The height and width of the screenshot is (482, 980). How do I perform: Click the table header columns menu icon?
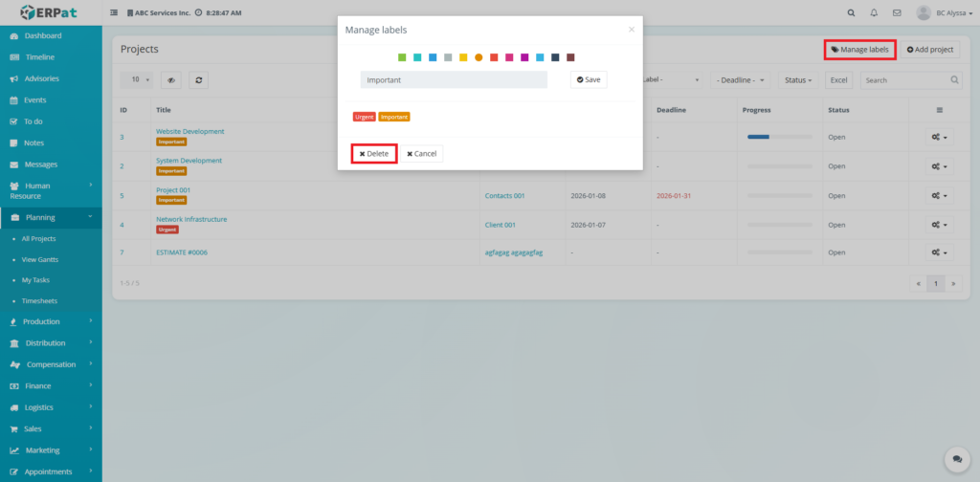pos(940,110)
